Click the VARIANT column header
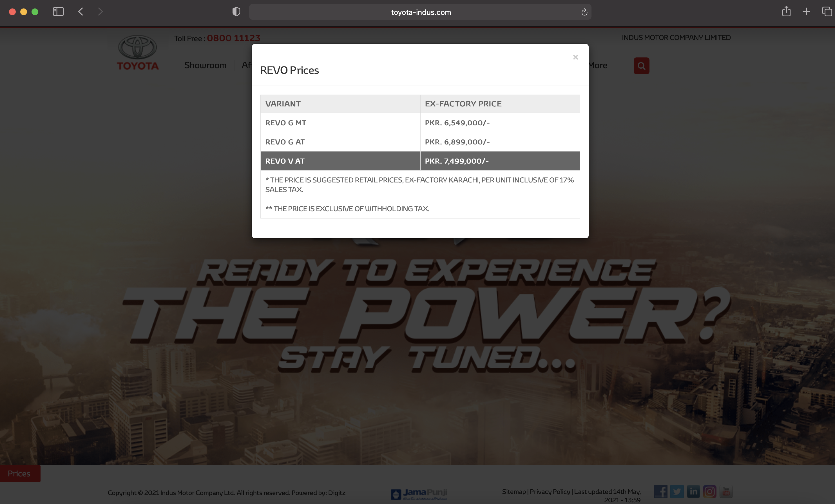This screenshot has height=504, width=835. (x=340, y=104)
